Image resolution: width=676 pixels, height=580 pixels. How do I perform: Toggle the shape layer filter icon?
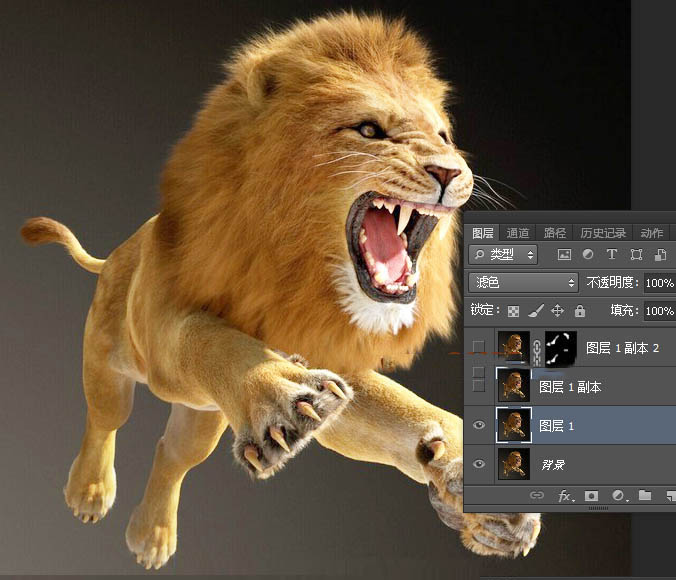[x=636, y=255]
